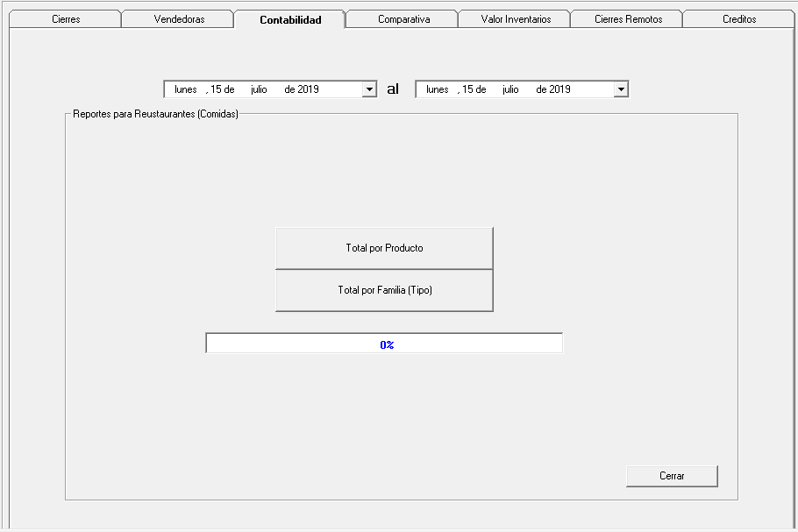Switch to the Cierres Remotos tab
This screenshot has width=798, height=532.
(628, 19)
